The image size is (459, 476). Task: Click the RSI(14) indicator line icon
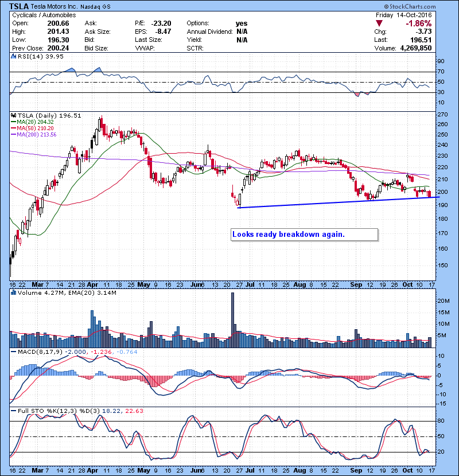click(13, 56)
